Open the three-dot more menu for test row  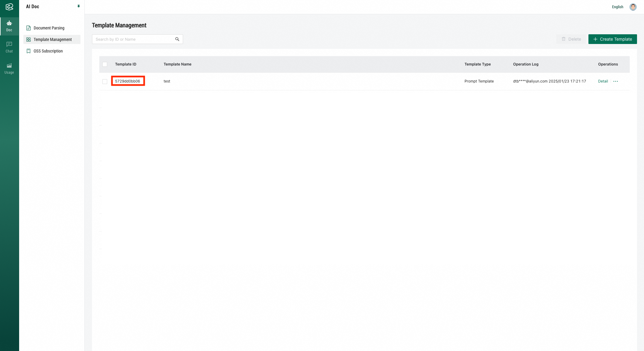tap(615, 81)
